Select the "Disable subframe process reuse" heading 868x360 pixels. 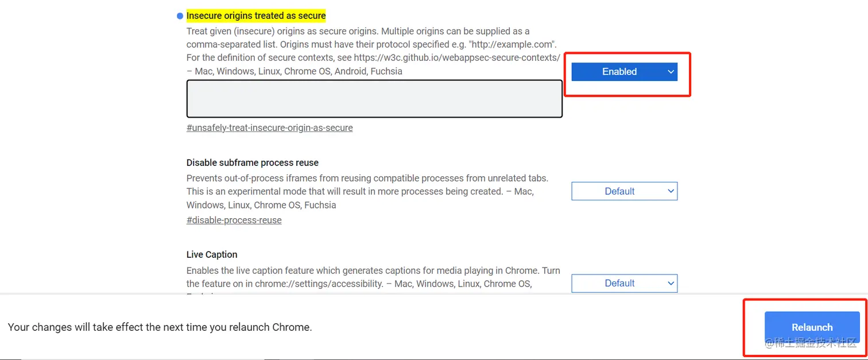click(x=252, y=162)
